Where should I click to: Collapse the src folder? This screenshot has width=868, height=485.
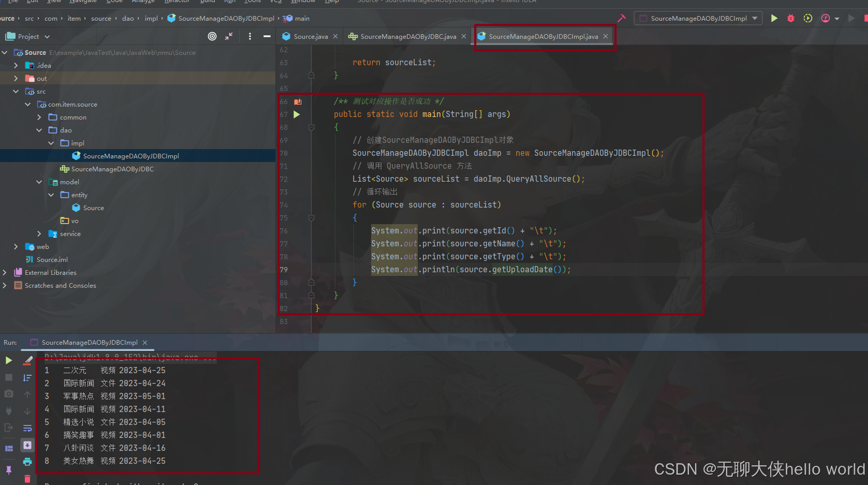click(16, 91)
